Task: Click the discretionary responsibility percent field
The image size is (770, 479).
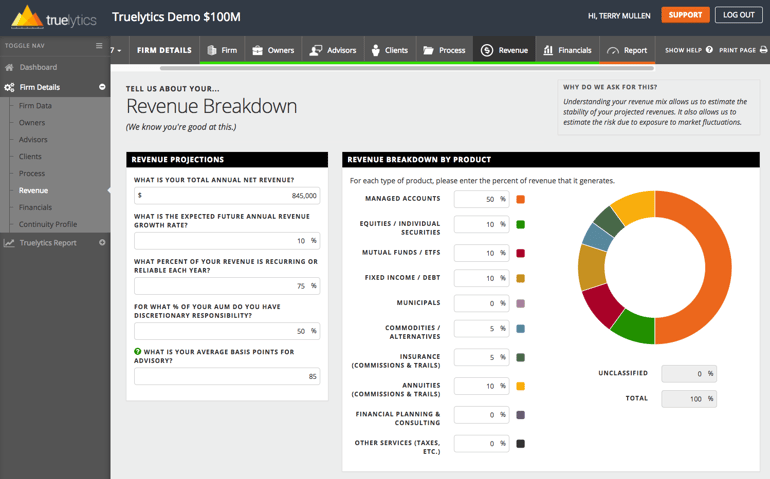Action: tap(227, 331)
